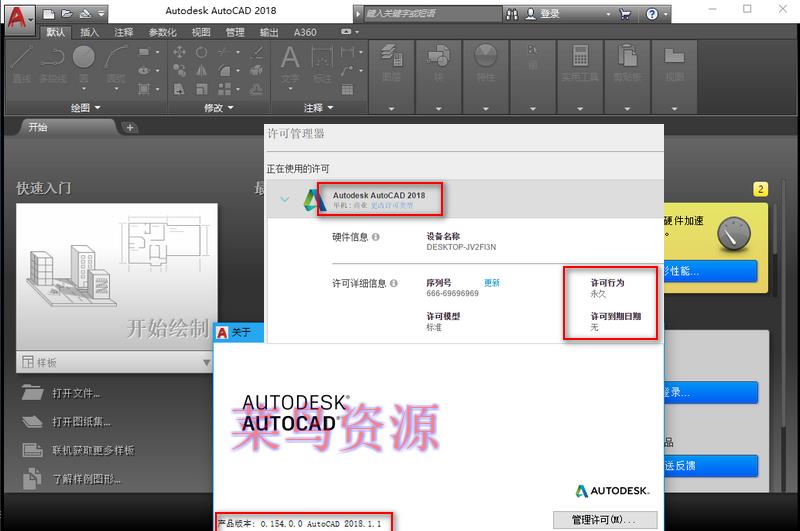Click the notification badge showing 2
800x531 pixels.
pyautogui.click(x=760, y=189)
